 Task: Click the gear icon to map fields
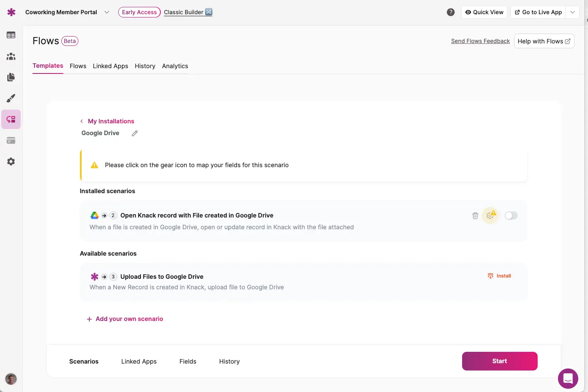tap(490, 216)
